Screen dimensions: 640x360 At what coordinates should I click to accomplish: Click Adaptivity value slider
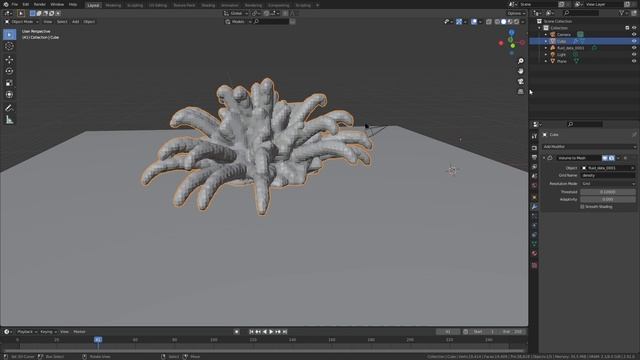(x=608, y=199)
